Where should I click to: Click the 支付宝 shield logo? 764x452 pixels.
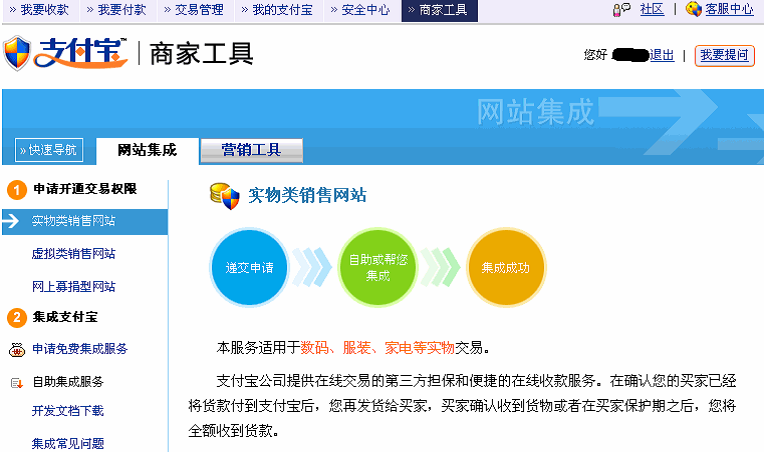tap(17, 53)
